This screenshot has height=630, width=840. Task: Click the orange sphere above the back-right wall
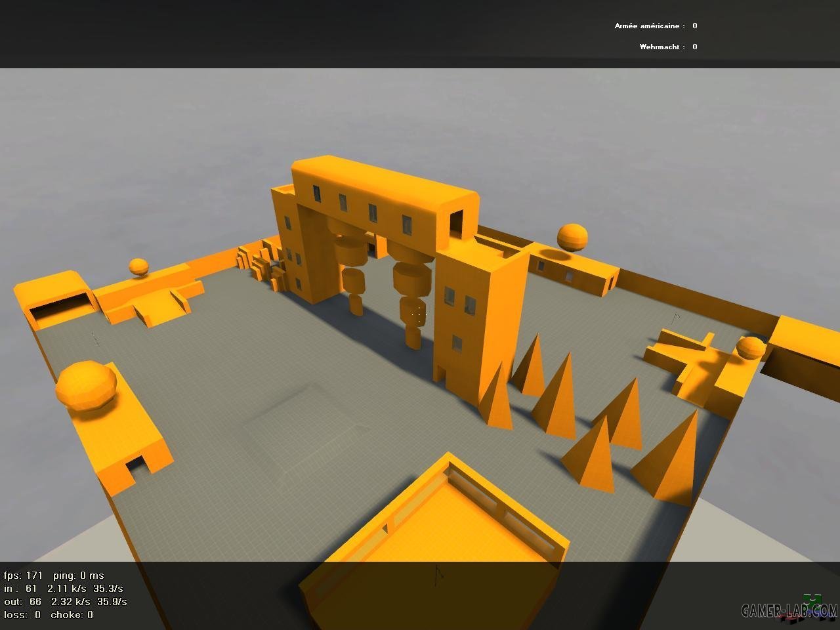pos(572,237)
